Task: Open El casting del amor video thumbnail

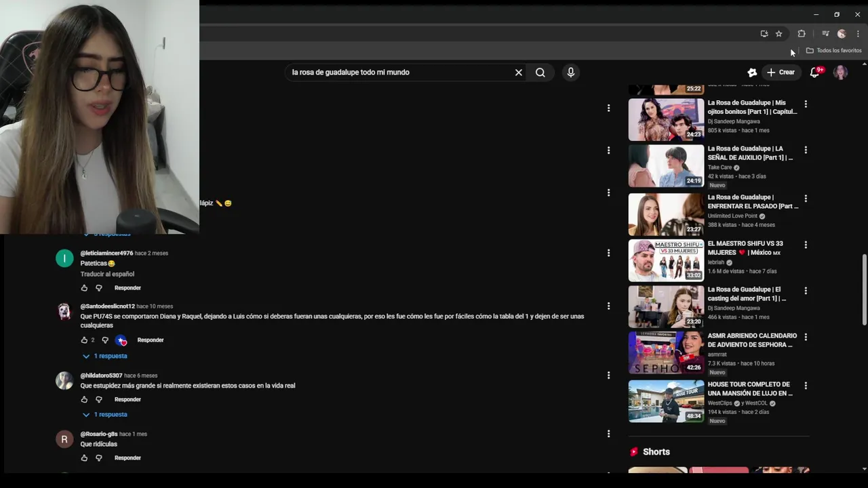Action: (x=666, y=306)
